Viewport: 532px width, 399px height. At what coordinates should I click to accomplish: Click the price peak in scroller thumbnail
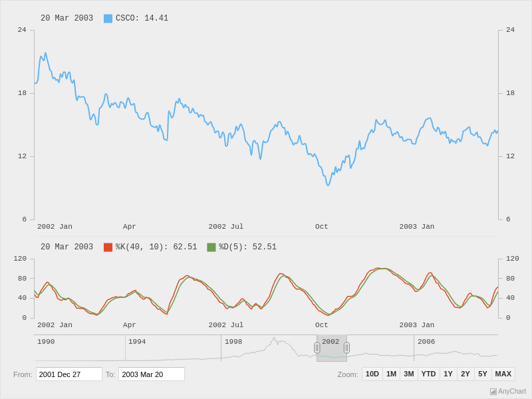[x=274, y=338]
